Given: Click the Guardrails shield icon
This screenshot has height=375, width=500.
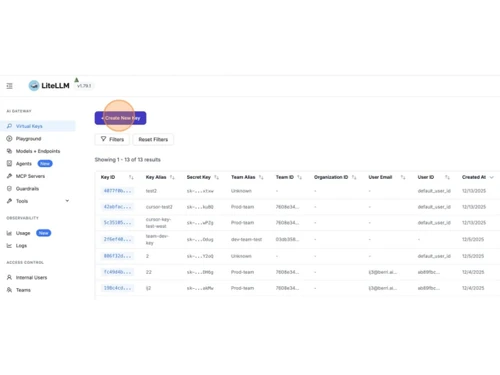Looking at the screenshot, I should (x=9, y=188).
